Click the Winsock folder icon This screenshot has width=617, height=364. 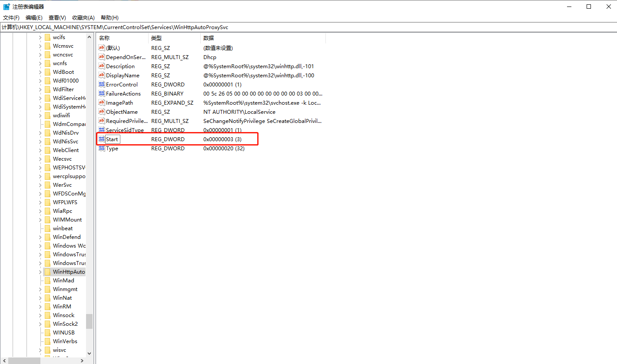pos(48,315)
